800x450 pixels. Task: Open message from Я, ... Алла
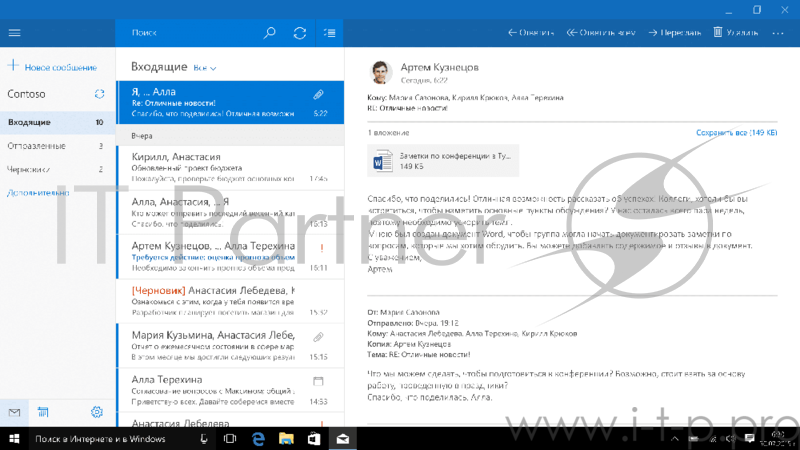pyautogui.click(x=230, y=102)
